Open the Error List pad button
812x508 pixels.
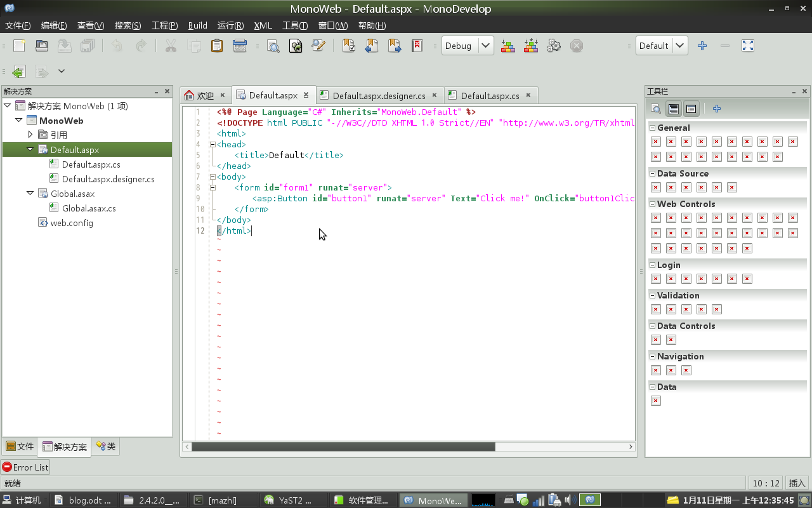[x=25, y=467]
